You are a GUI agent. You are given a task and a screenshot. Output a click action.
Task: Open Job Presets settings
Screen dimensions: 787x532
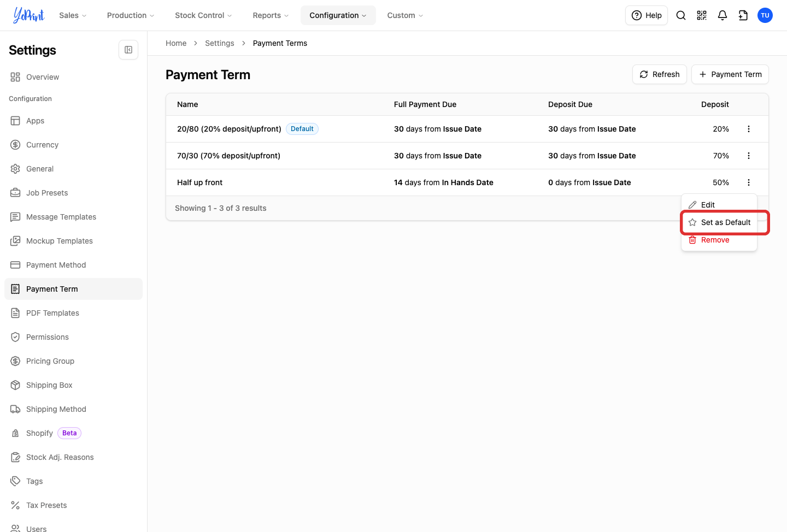tap(73, 193)
